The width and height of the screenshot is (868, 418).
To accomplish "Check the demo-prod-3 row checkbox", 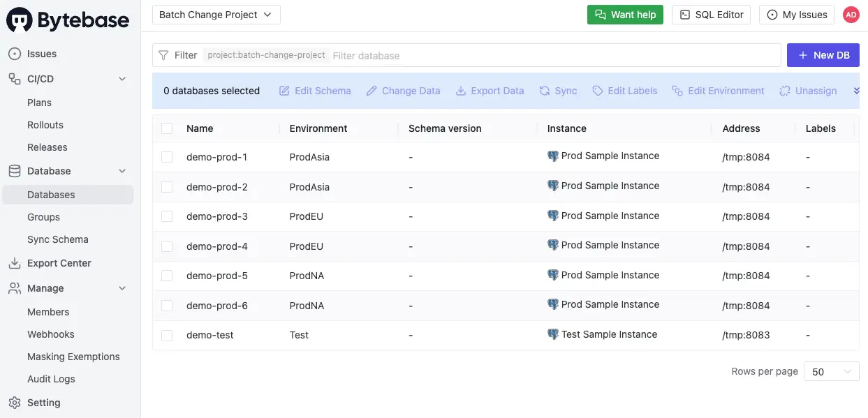I will click(x=167, y=216).
